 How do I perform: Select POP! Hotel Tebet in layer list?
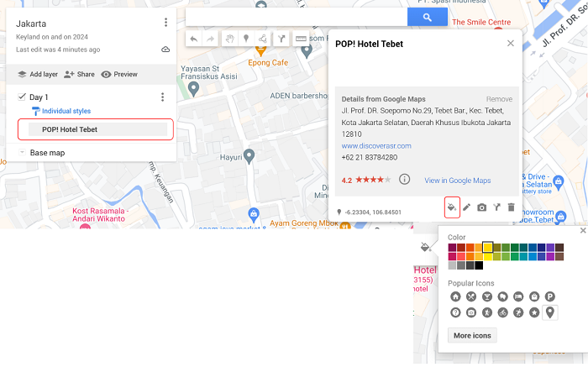click(98, 129)
